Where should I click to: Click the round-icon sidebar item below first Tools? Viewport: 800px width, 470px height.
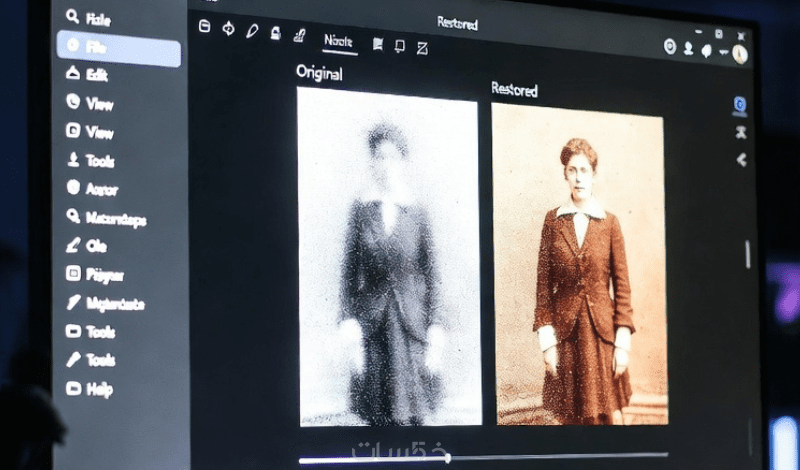(x=92, y=189)
